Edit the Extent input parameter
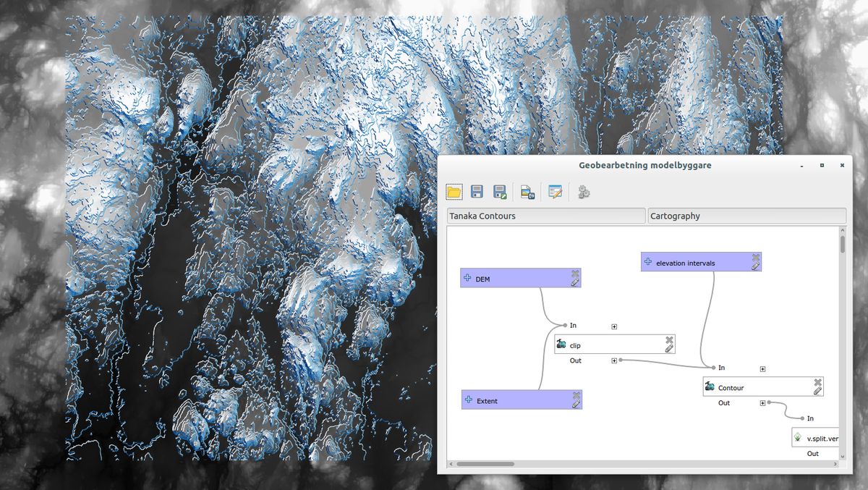 pos(576,405)
